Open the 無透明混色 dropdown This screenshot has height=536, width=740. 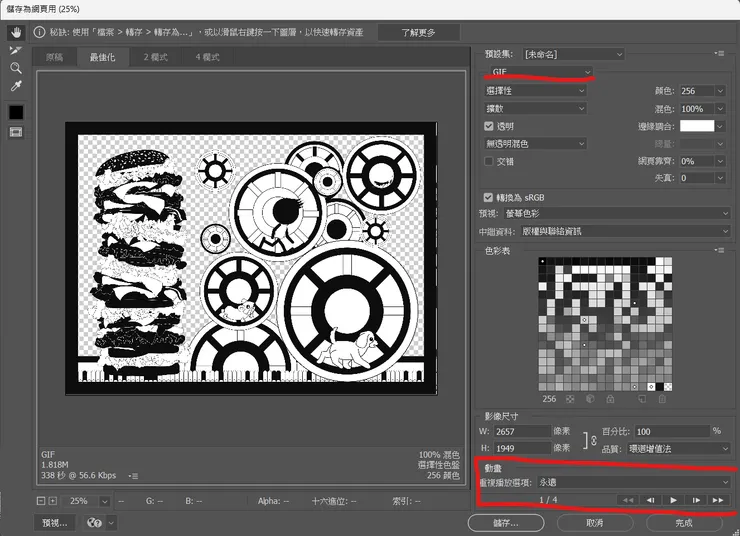[536, 143]
